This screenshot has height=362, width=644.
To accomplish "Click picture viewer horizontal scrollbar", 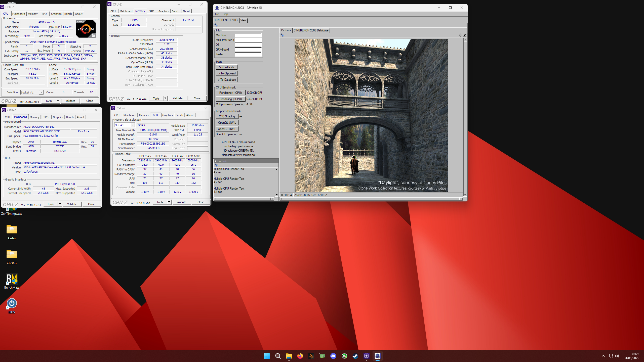I will tap(371, 199).
